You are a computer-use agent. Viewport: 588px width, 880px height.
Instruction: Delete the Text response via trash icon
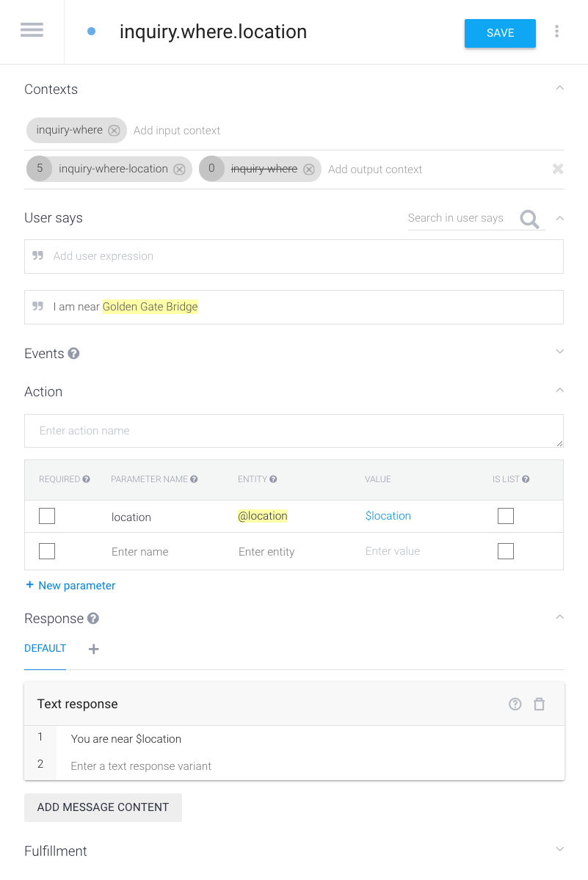(540, 704)
